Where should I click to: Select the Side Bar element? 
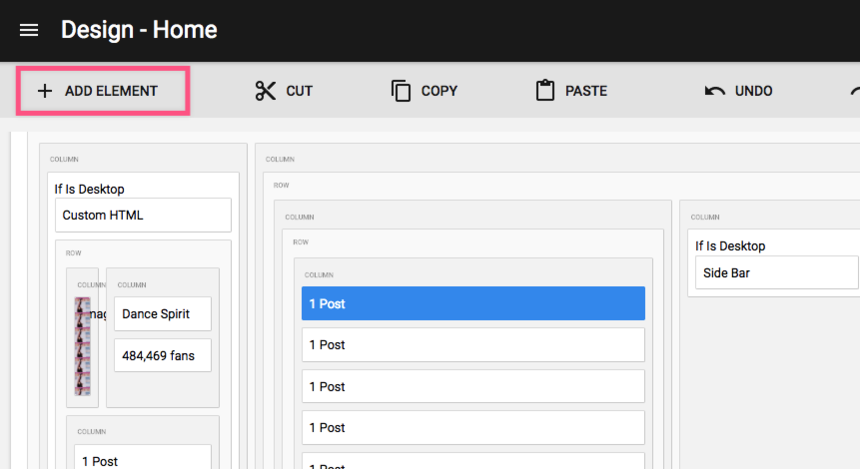776,272
